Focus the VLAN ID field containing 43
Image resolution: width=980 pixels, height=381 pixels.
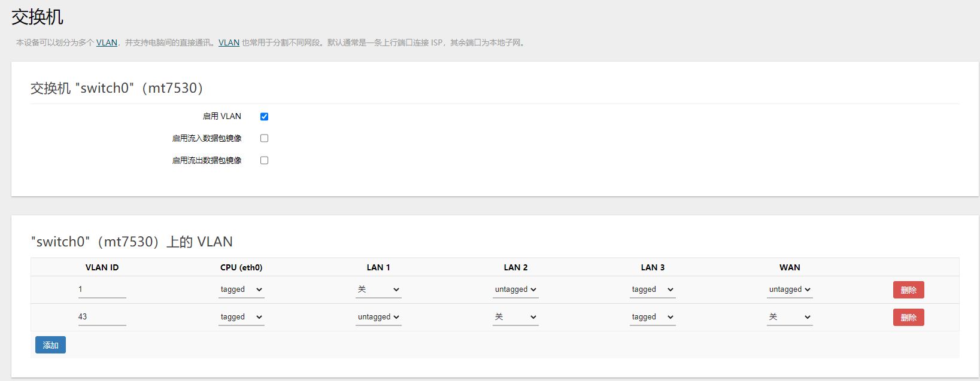tap(102, 317)
